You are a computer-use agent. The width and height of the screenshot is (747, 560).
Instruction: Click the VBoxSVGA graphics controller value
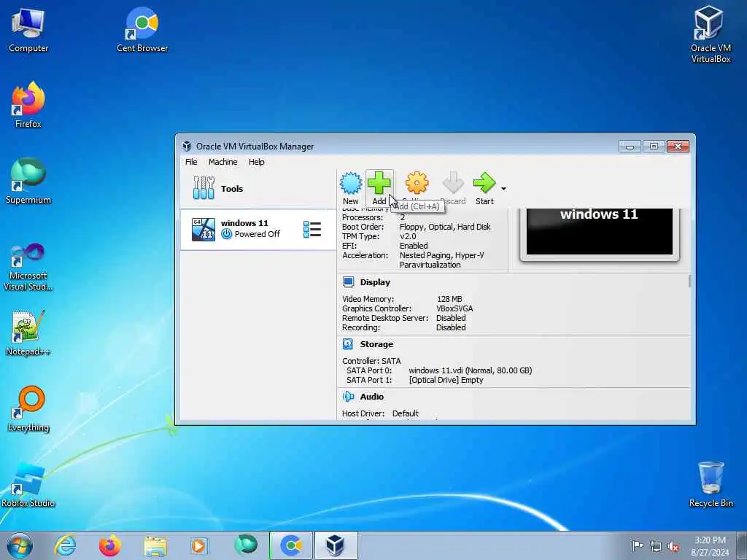[x=454, y=308]
